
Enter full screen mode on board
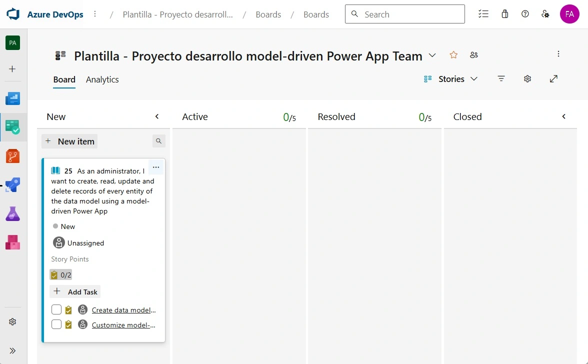553,79
